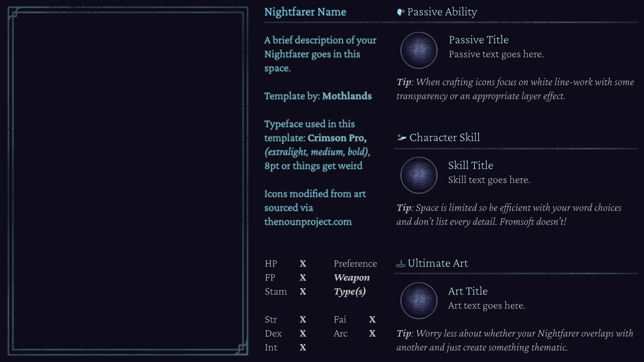This screenshot has width=644, height=362.
Task: Click the Nightfarer Name heading
Action: click(x=305, y=12)
